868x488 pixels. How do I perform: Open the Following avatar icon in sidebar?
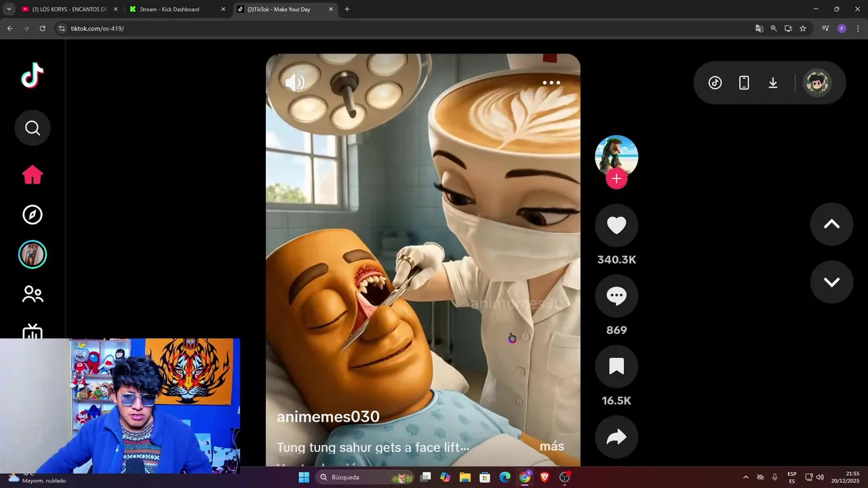pyautogui.click(x=33, y=255)
